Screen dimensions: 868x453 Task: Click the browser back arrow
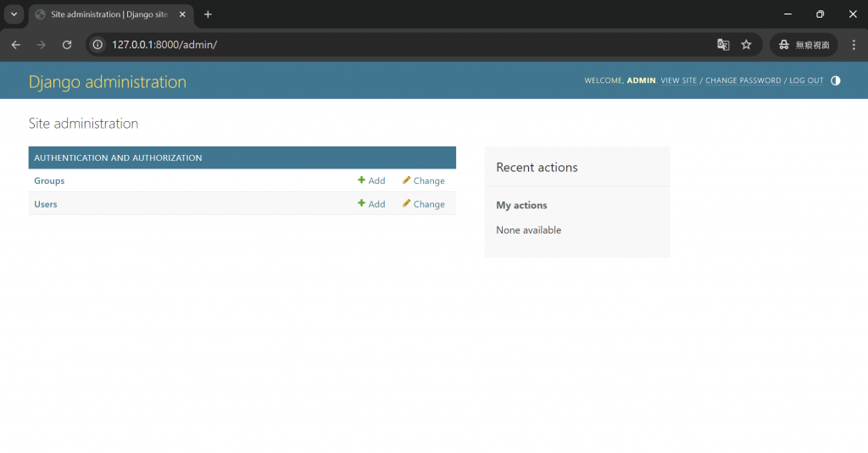pyautogui.click(x=15, y=45)
